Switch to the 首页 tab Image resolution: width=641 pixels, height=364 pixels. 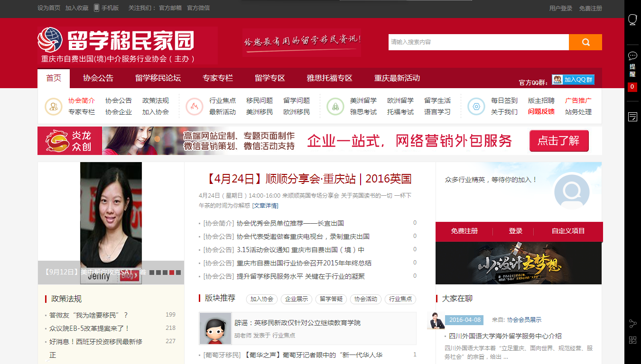(54, 78)
